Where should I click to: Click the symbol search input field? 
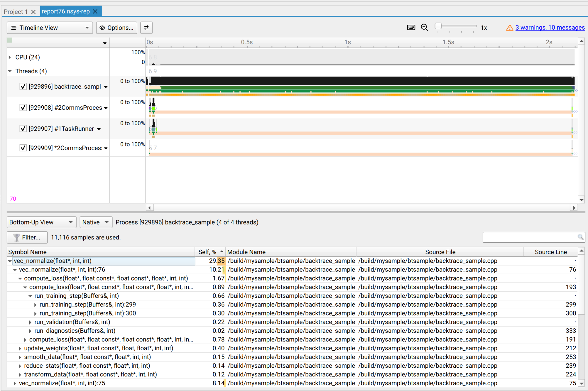(533, 237)
